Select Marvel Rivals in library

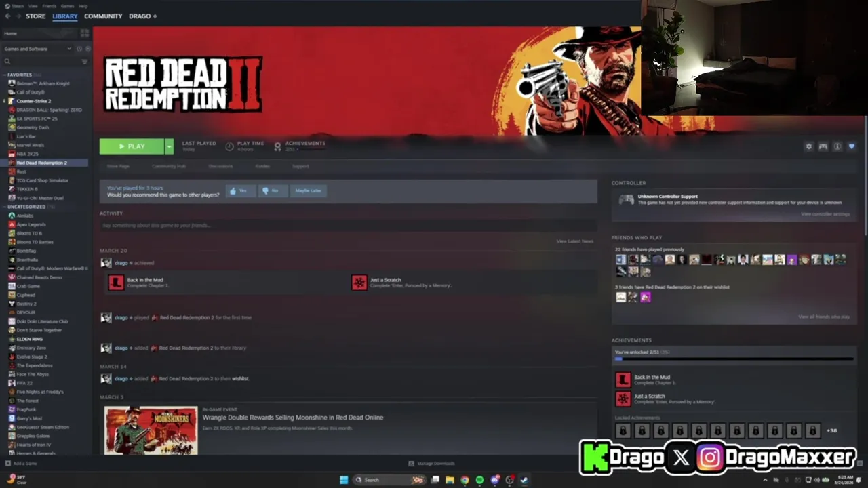pos(31,145)
